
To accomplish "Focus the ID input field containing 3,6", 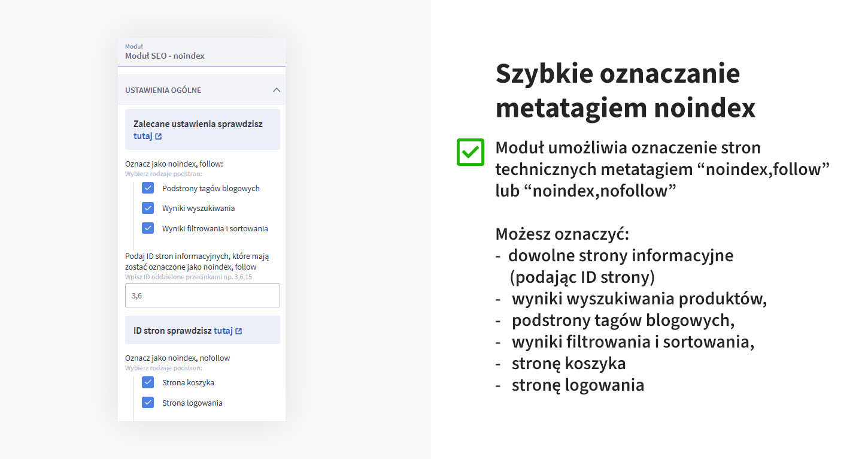I will (x=202, y=295).
